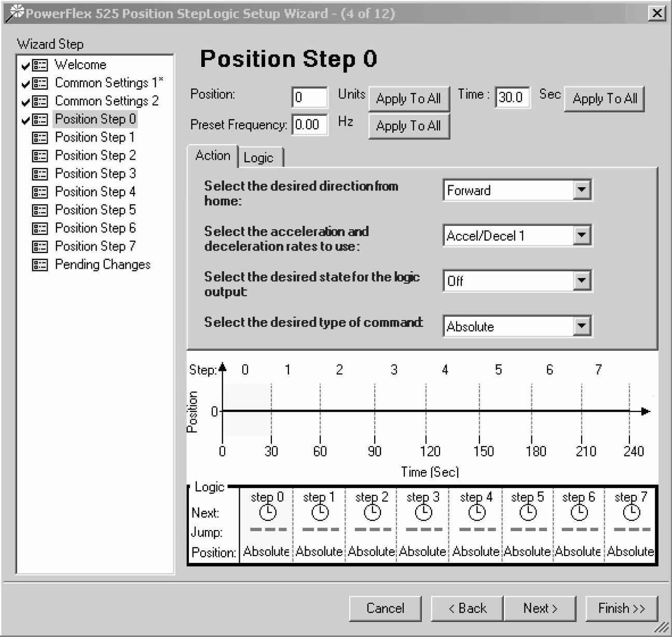Open the type of command dropdown
Viewport: 672px width, 637px height.
[582, 326]
